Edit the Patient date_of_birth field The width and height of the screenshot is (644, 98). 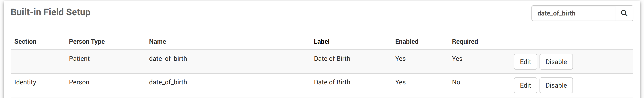(x=525, y=62)
